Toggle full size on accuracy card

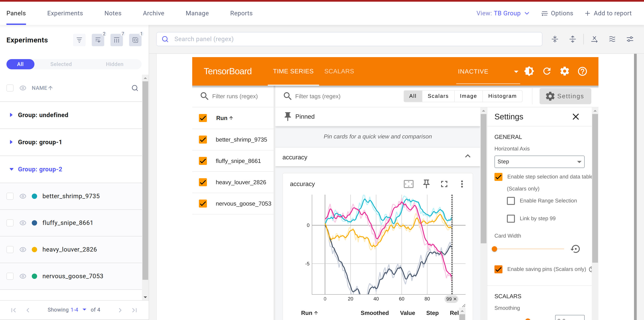click(444, 184)
